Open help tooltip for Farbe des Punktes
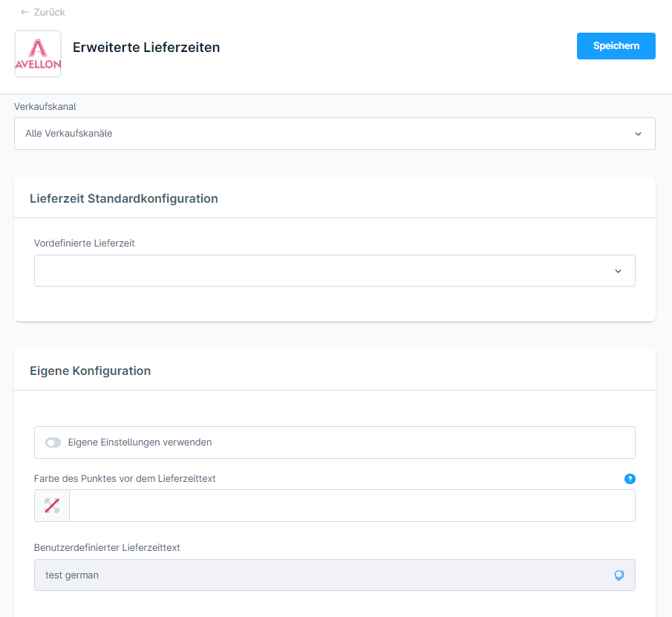The image size is (672, 617). [x=630, y=479]
